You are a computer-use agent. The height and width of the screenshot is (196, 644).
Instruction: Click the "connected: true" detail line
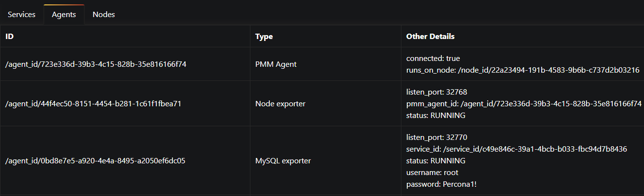point(433,59)
